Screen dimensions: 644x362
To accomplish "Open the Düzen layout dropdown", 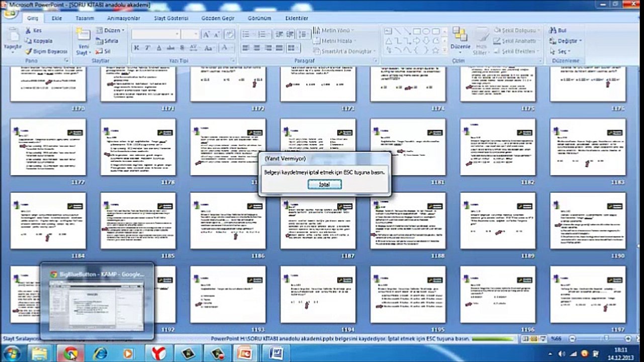I will pos(110,31).
